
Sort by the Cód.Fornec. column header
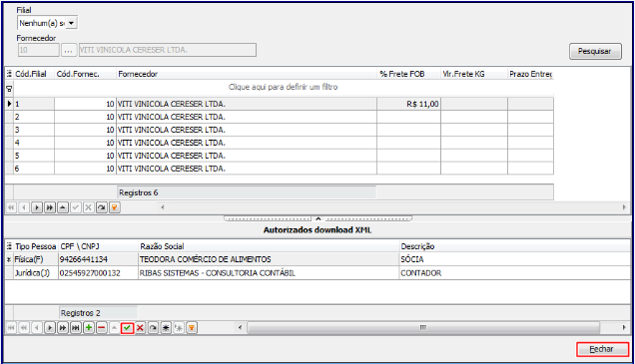click(85, 74)
